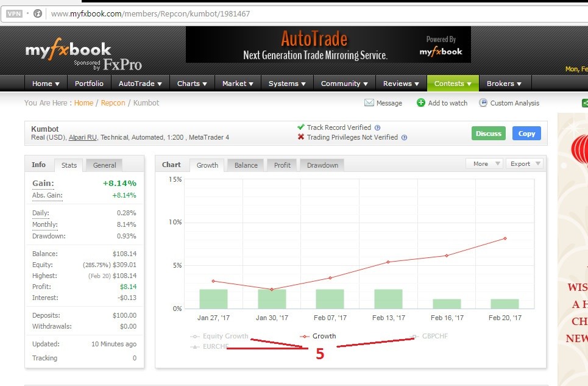
Task: Click the Alpari RU broker link
Action: [x=82, y=137]
